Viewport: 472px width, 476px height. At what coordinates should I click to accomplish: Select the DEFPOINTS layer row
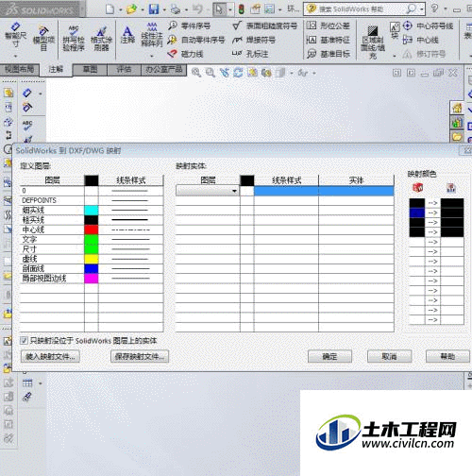point(92,200)
